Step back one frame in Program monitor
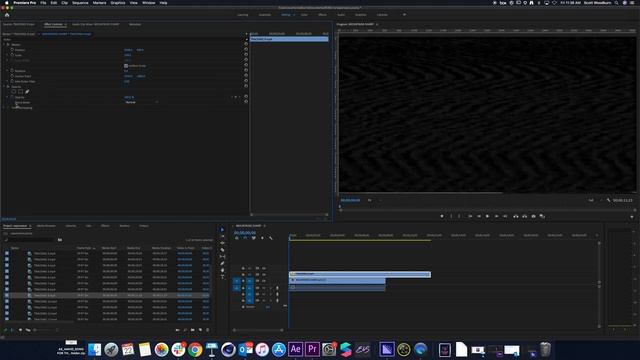640x360 pixels. (x=479, y=216)
